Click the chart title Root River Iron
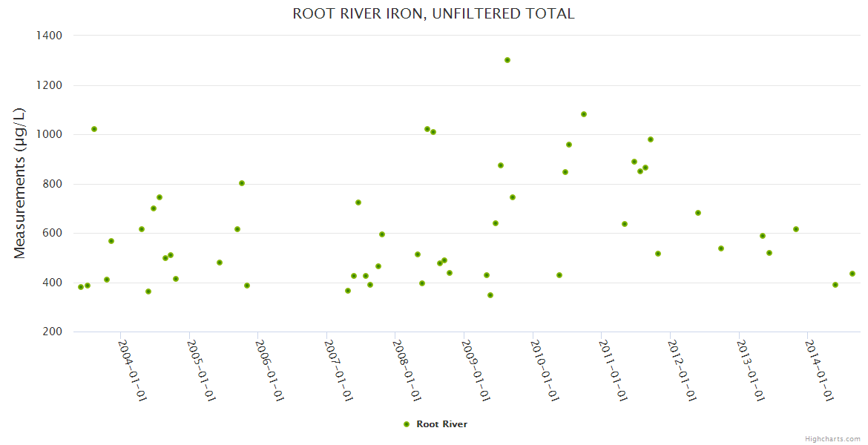This screenshot has width=868, height=445. click(x=433, y=13)
